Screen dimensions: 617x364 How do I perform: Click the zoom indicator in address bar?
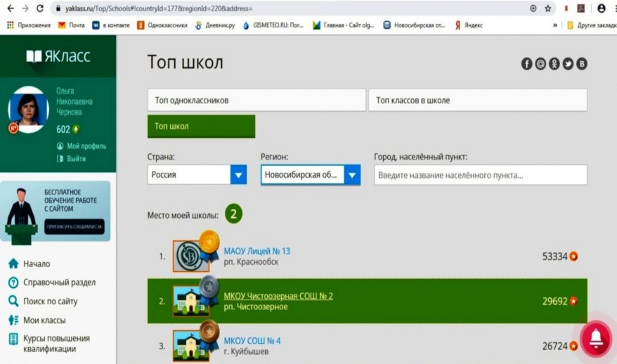tap(533, 8)
